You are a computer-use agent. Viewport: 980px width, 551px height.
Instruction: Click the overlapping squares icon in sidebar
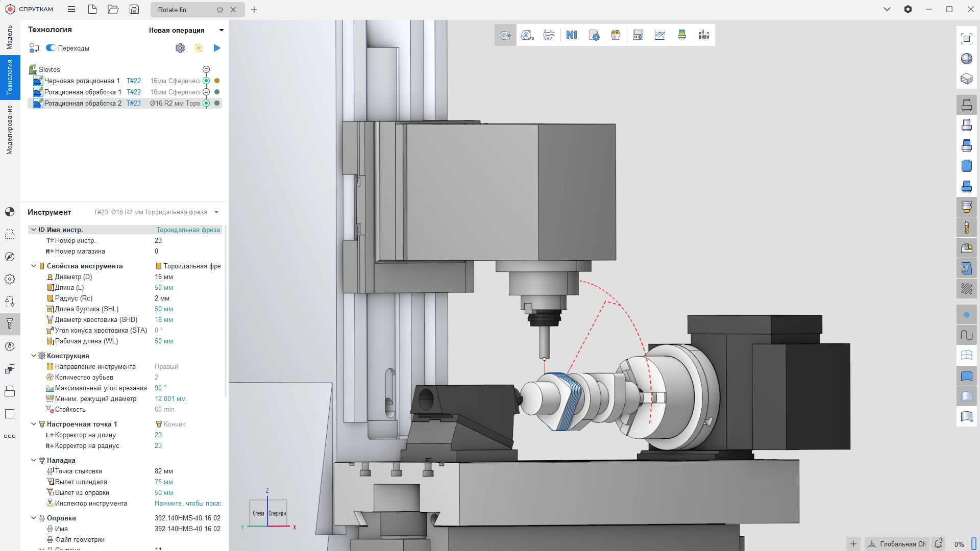(10, 369)
